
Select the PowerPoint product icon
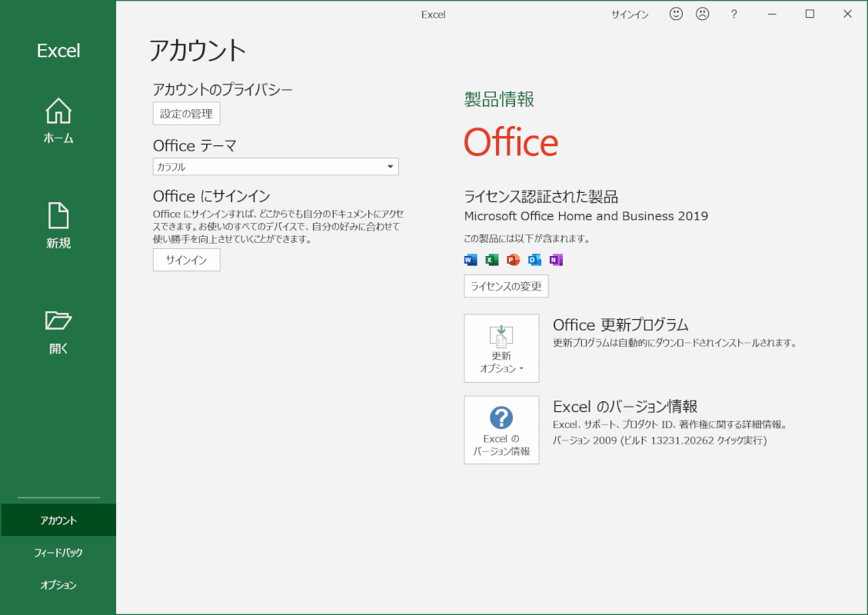[x=512, y=260]
